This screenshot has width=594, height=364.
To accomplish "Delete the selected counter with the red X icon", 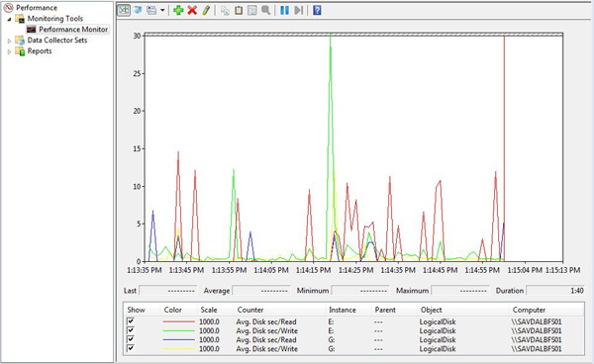I will (192, 10).
